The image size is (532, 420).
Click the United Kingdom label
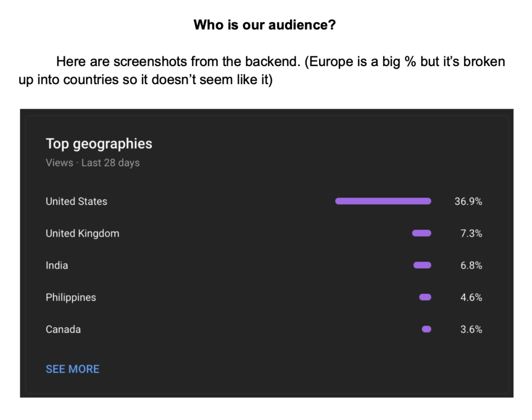(x=83, y=233)
